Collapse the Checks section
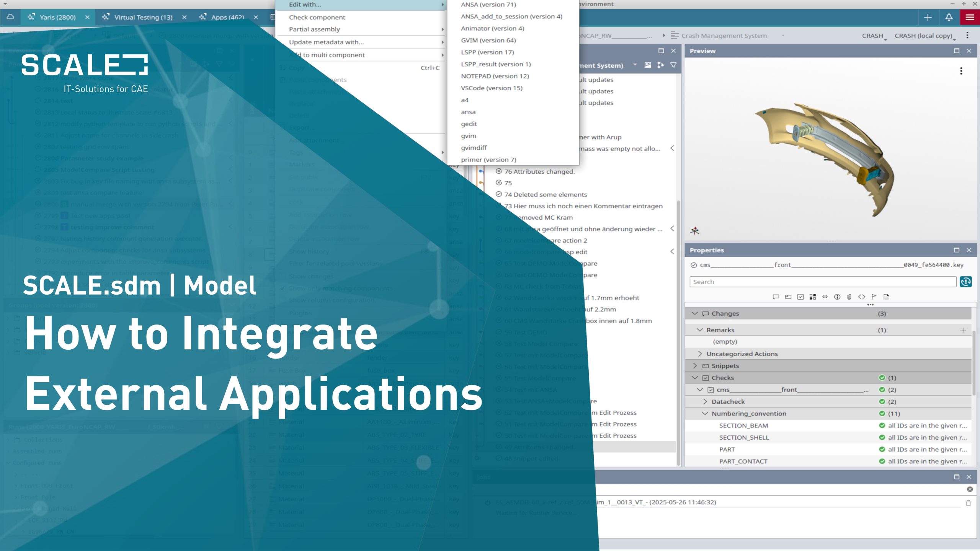The height and width of the screenshot is (551, 980). coord(695,378)
